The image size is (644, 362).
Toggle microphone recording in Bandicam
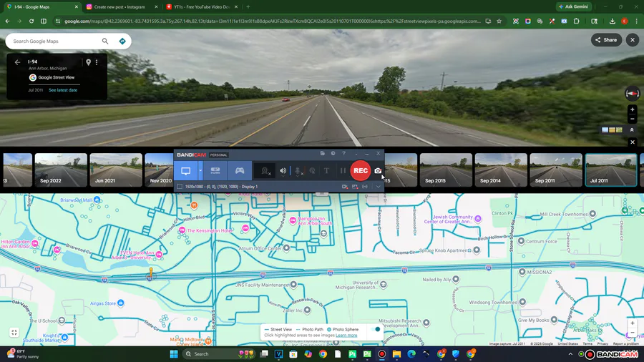pos(298,171)
